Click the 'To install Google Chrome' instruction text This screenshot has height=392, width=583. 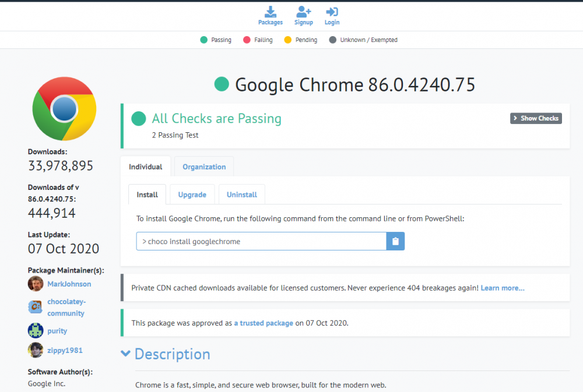point(300,218)
